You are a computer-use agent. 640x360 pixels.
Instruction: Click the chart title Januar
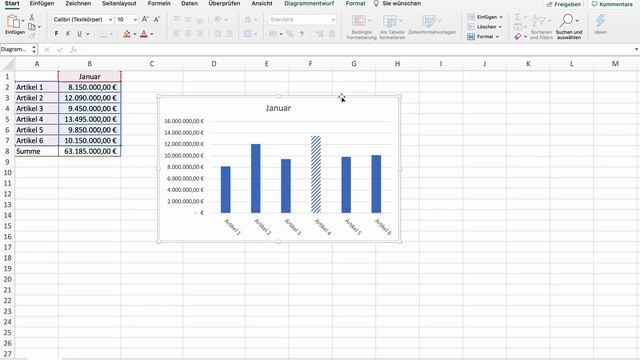[x=278, y=108]
